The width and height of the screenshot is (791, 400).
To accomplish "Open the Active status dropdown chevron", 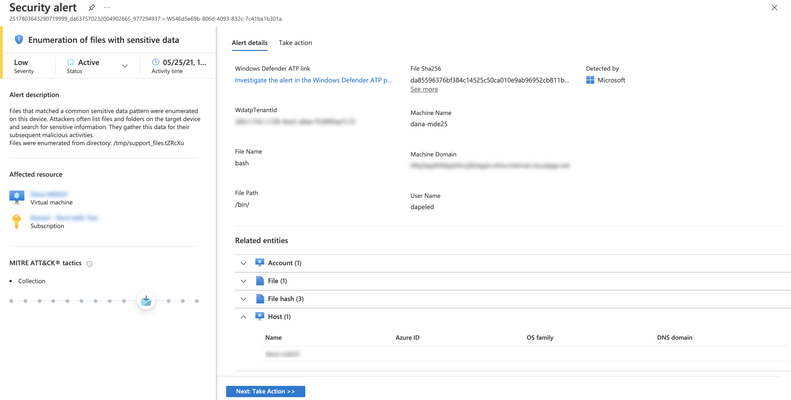I will [125, 66].
